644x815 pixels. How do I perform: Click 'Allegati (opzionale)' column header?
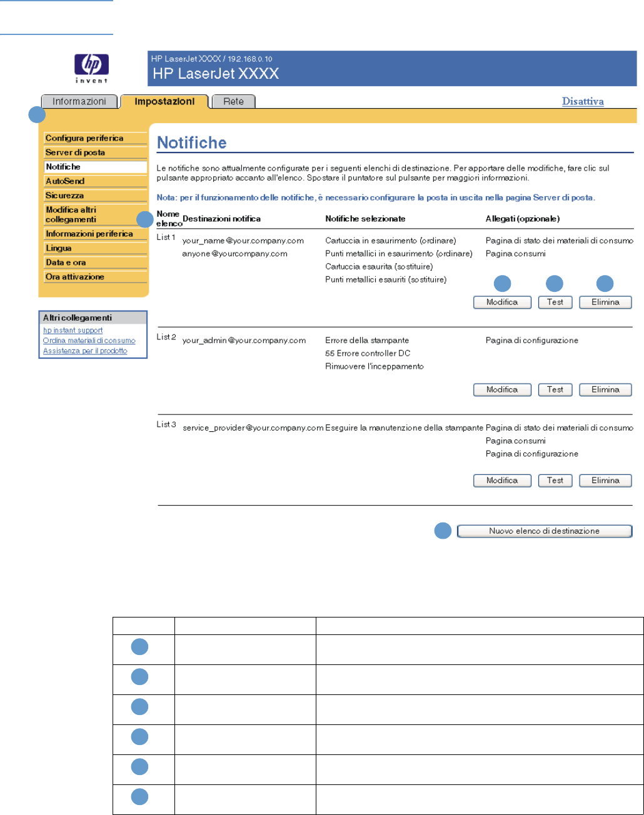pyautogui.click(x=523, y=219)
